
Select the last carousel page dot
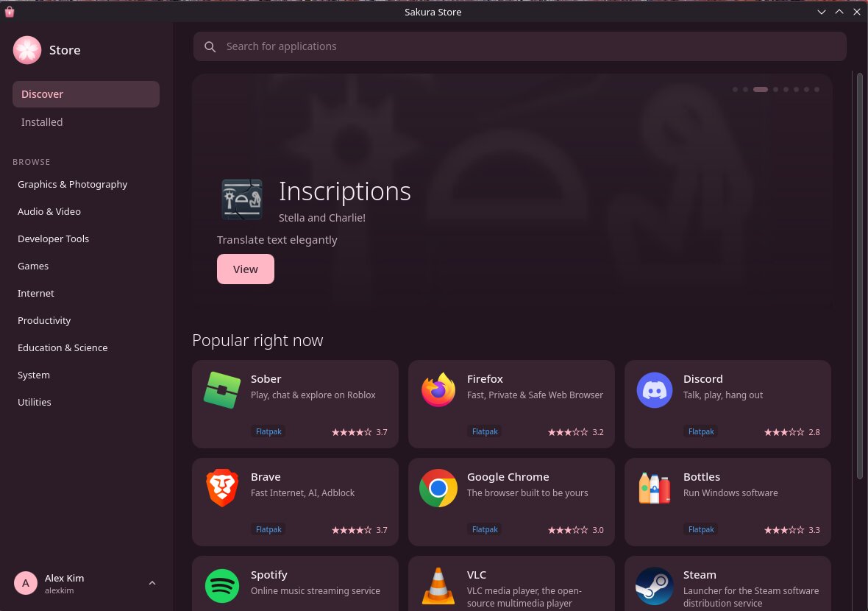[x=817, y=89]
